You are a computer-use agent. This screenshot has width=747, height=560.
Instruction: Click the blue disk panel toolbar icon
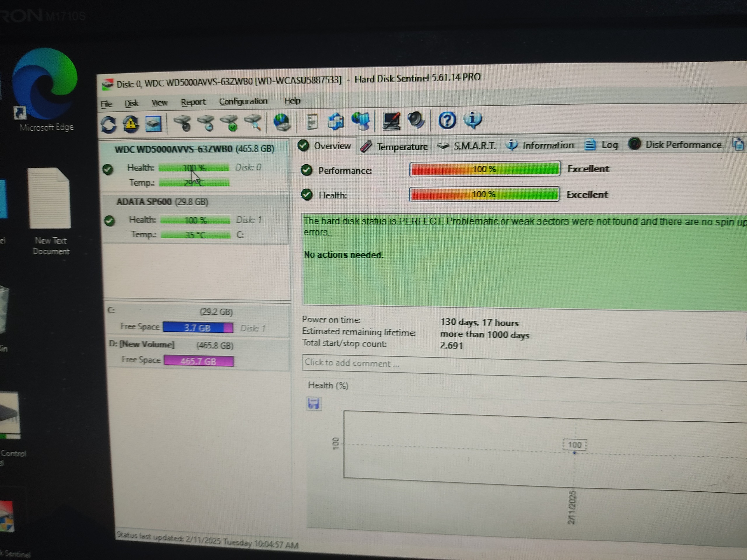tap(153, 124)
